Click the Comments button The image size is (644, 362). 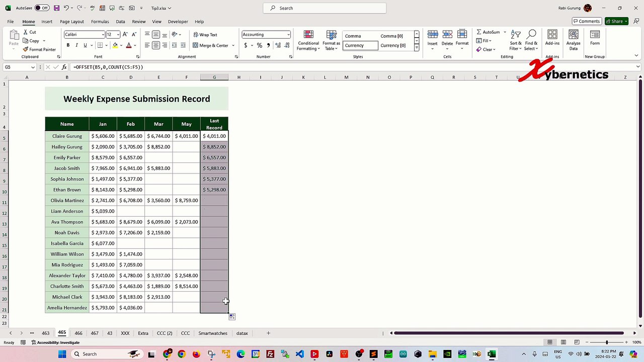pos(587,21)
